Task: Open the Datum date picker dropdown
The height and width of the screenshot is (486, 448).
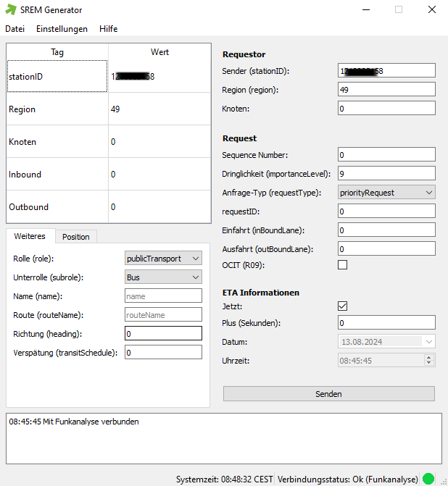Action: pyautogui.click(x=428, y=342)
